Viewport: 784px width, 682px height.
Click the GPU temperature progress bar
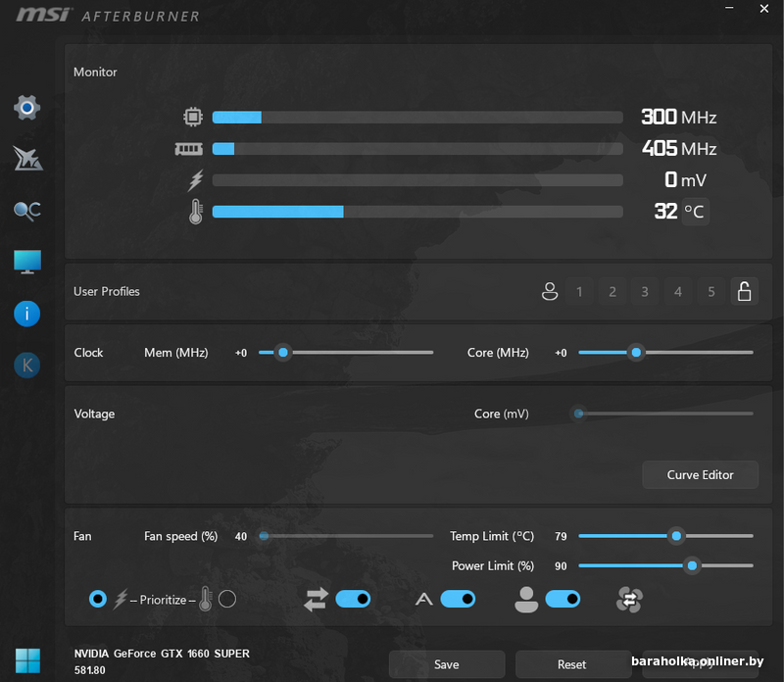[x=417, y=212]
